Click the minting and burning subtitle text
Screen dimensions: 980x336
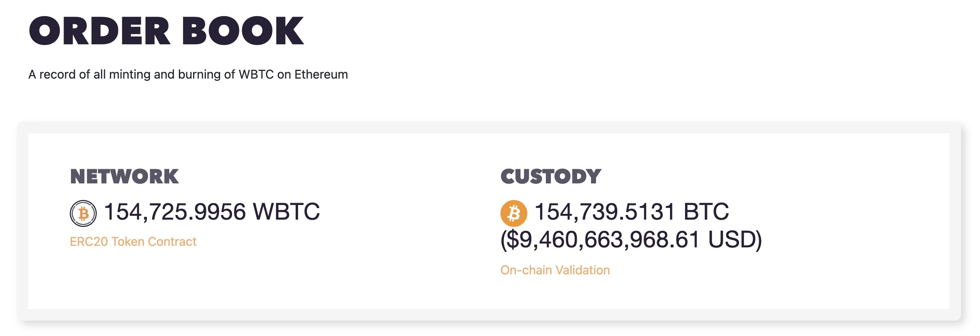(x=188, y=74)
